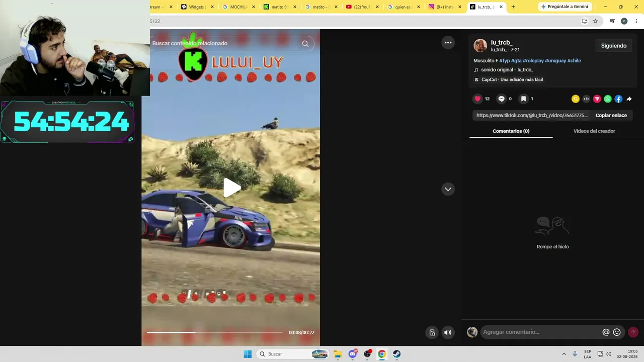Open comments via the speech bubble icon

point(501,99)
